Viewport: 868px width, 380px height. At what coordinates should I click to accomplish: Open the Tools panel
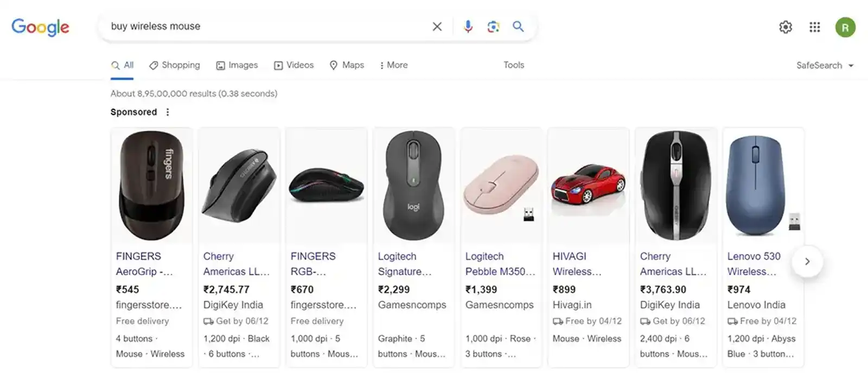[513, 65]
